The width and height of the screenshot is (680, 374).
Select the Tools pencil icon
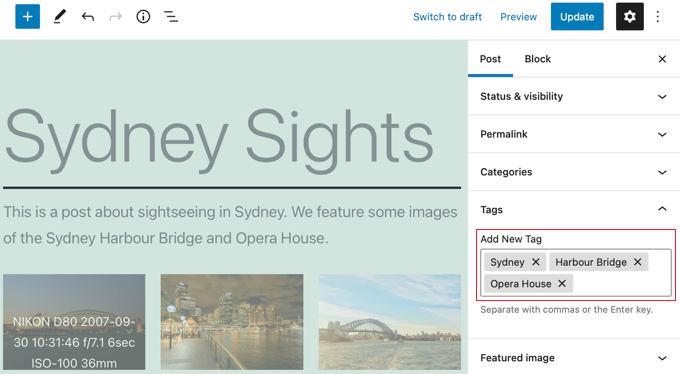(x=59, y=17)
